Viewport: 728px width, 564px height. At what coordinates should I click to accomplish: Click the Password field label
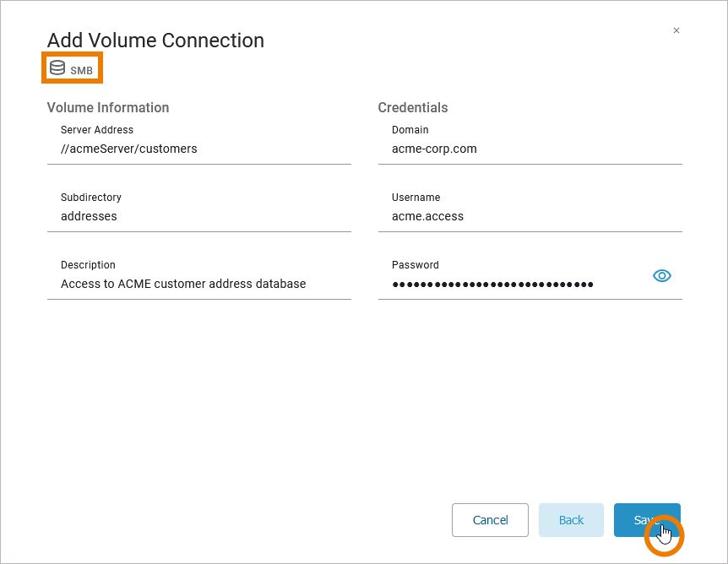(416, 265)
